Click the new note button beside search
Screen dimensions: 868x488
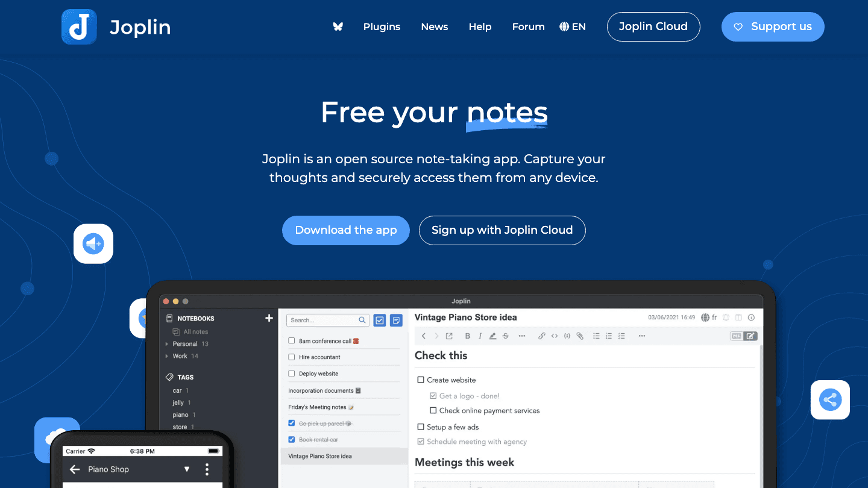(x=396, y=321)
